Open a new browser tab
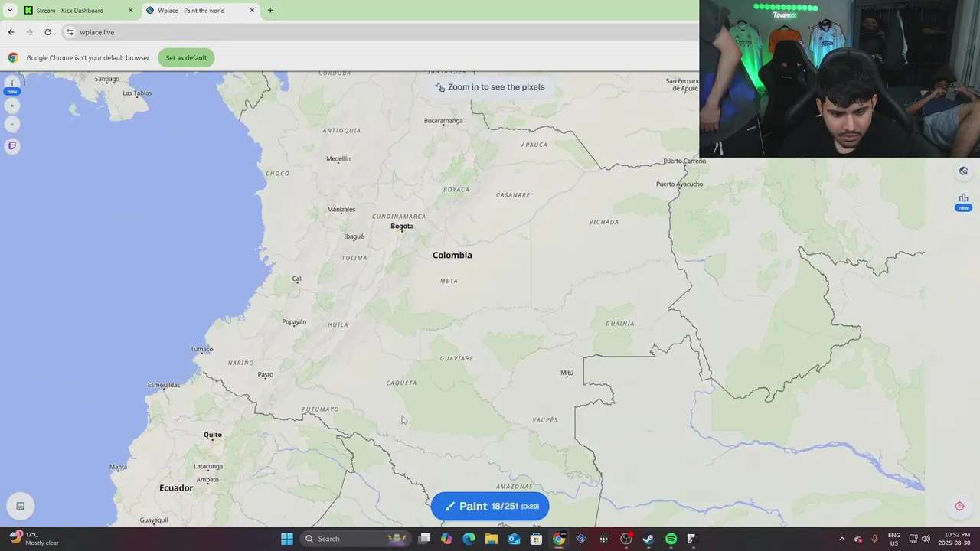Viewport: 980px width, 551px height. pos(270,11)
